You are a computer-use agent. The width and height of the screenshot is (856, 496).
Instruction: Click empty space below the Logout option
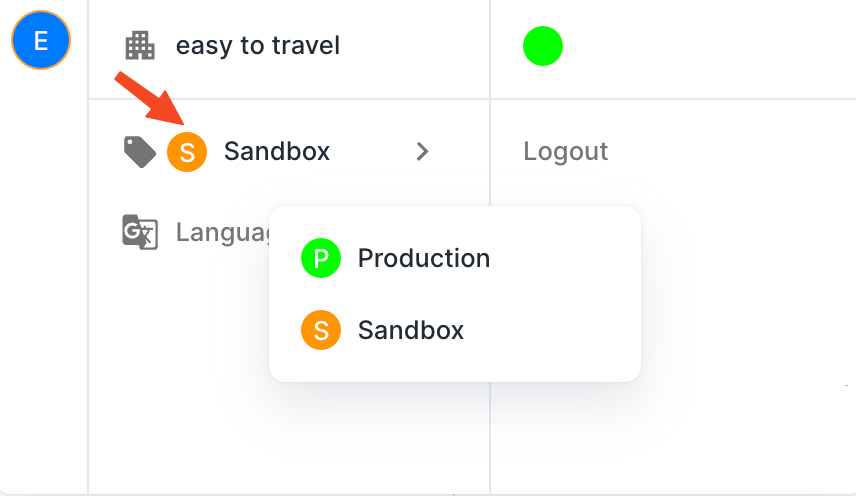pos(740,300)
